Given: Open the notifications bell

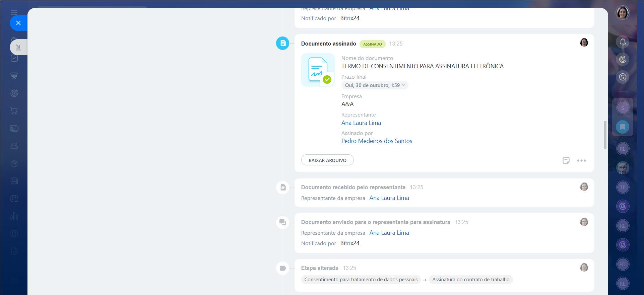Looking at the screenshot, I should (623, 42).
